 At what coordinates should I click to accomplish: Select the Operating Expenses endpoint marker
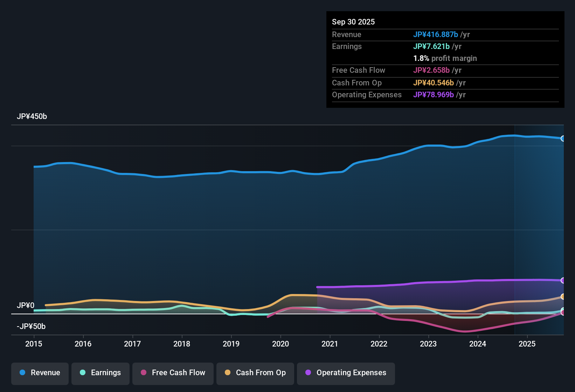563,280
